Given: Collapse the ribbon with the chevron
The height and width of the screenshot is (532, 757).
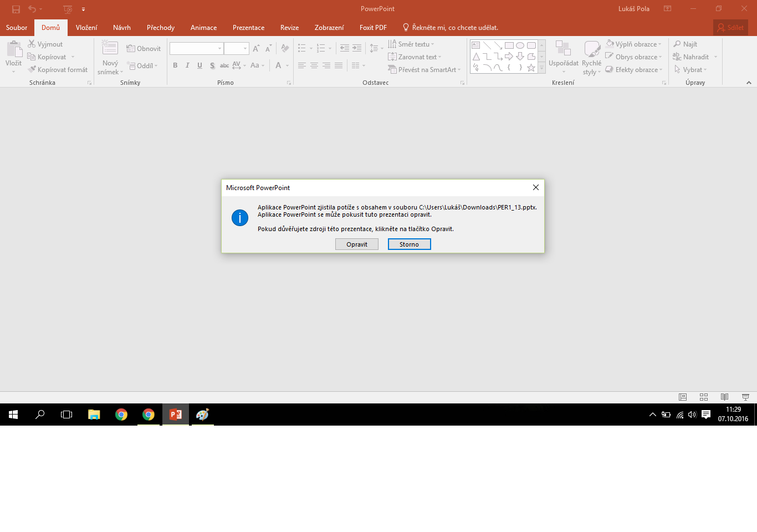Looking at the screenshot, I should 749,83.
